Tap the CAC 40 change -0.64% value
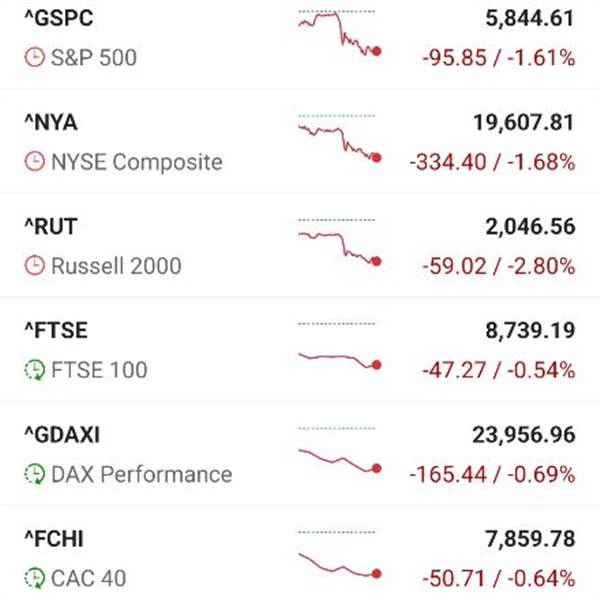 click(x=541, y=578)
